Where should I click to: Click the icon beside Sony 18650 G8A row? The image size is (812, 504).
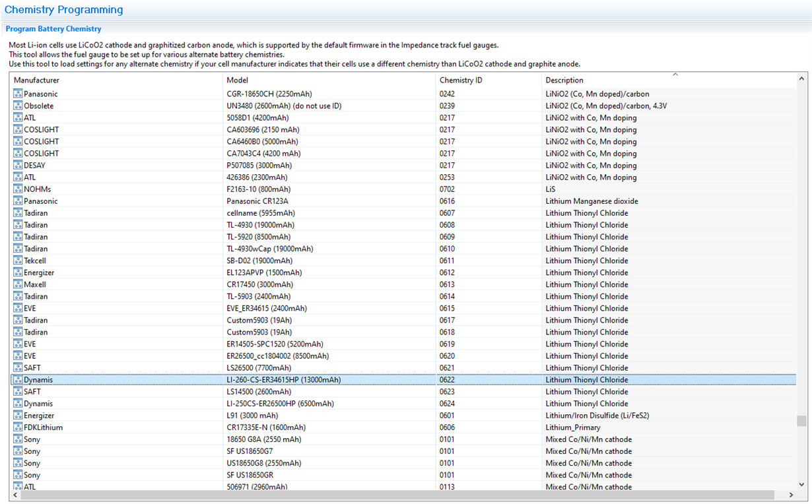pyautogui.click(x=18, y=439)
